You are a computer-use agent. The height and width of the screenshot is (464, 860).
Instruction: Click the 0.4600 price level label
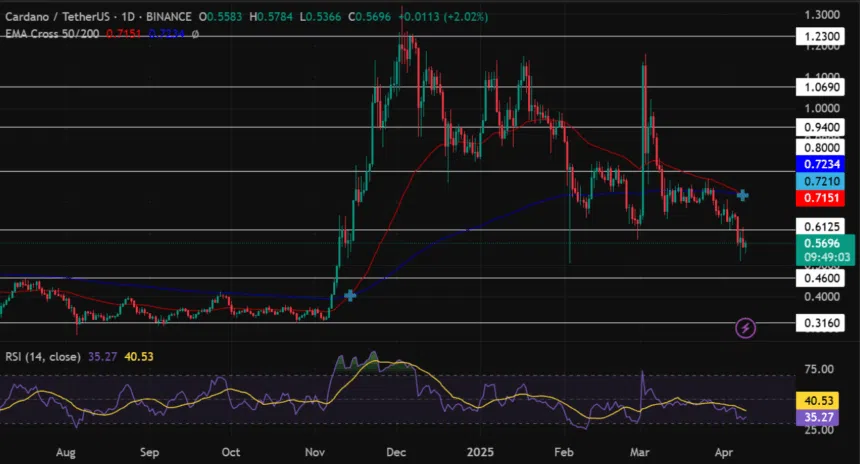click(x=821, y=278)
